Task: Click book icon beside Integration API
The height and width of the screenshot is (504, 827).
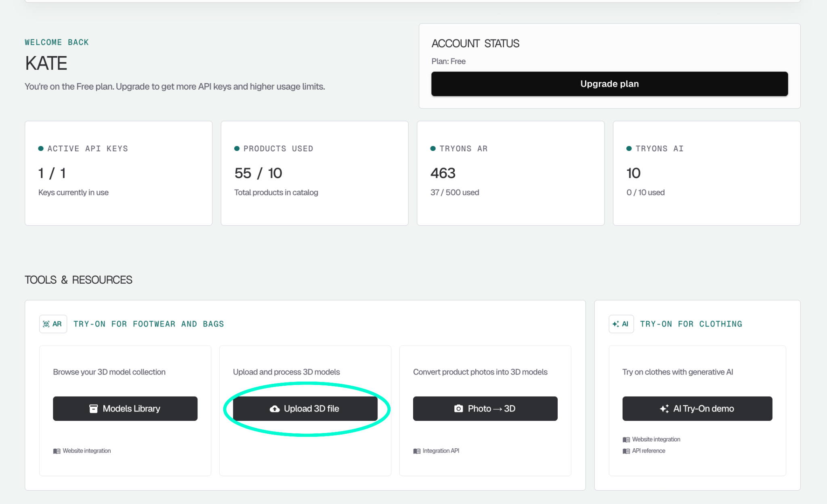Action: click(x=417, y=451)
